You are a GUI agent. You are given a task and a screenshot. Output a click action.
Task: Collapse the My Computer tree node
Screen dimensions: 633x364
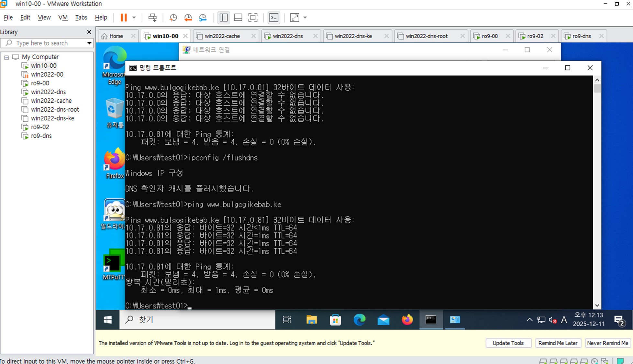point(6,57)
